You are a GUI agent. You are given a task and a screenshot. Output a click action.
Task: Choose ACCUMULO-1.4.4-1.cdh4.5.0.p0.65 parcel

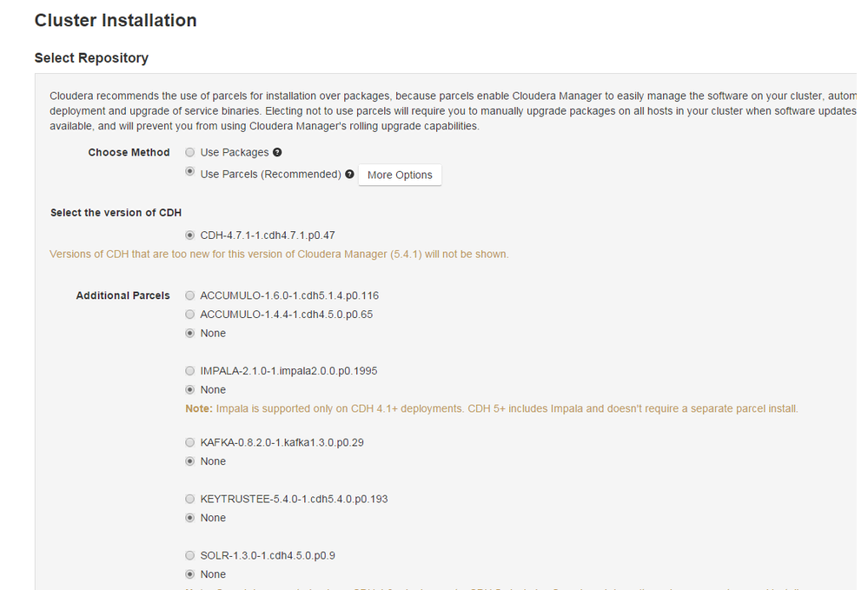[190, 315]
